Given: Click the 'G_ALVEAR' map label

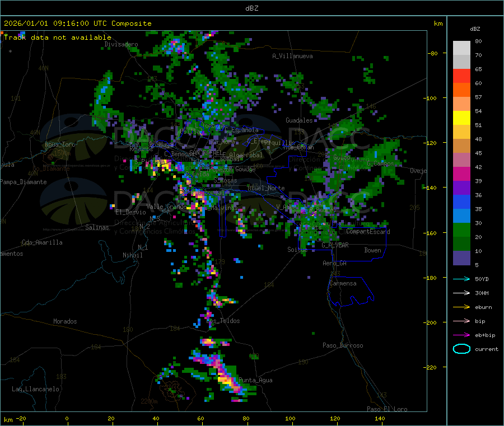Looking at the screenshot, I should click(335, 245).
